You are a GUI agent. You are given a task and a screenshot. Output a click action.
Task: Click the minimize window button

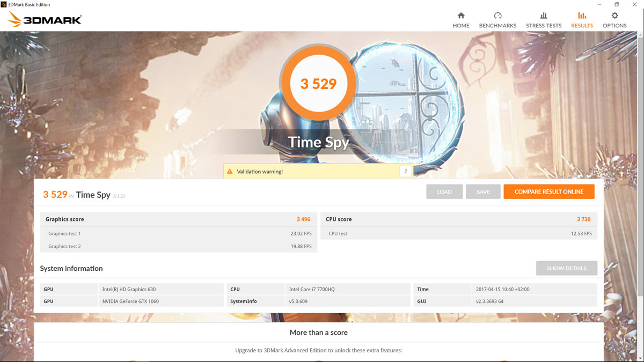(x=599, y=4)
